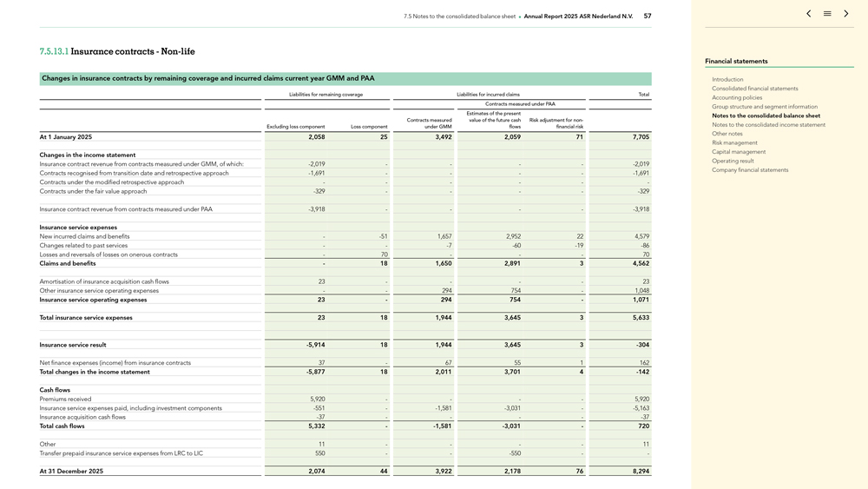
Task: Click the 7.5.13.1 Insurance contracts heading
Action: (x=117, y=51)
